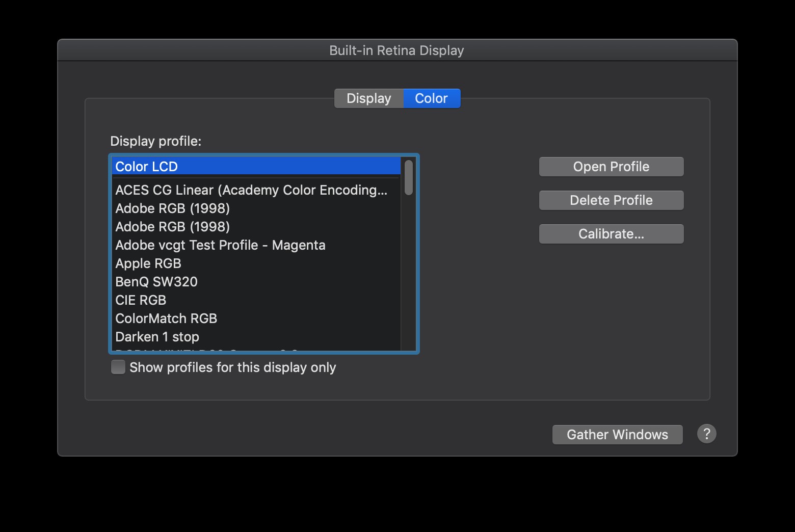
Task: Pick the CIE RGB profile
Action: point(141,300)
